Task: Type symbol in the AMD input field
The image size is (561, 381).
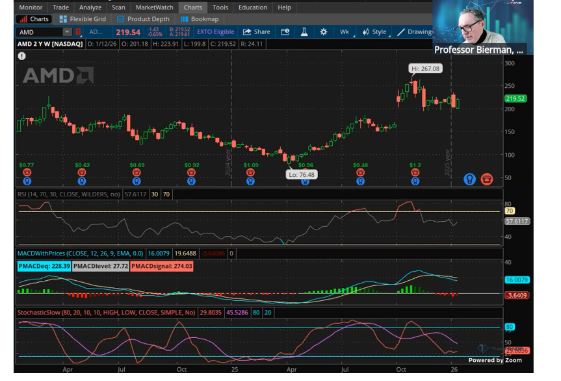Action: 40,32
